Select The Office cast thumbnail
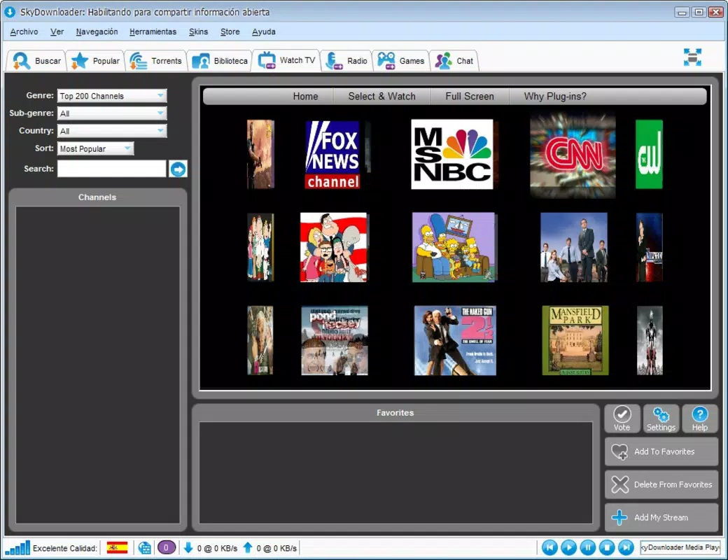This screenshot has height=560, width=728. click(x=574, y=247)
